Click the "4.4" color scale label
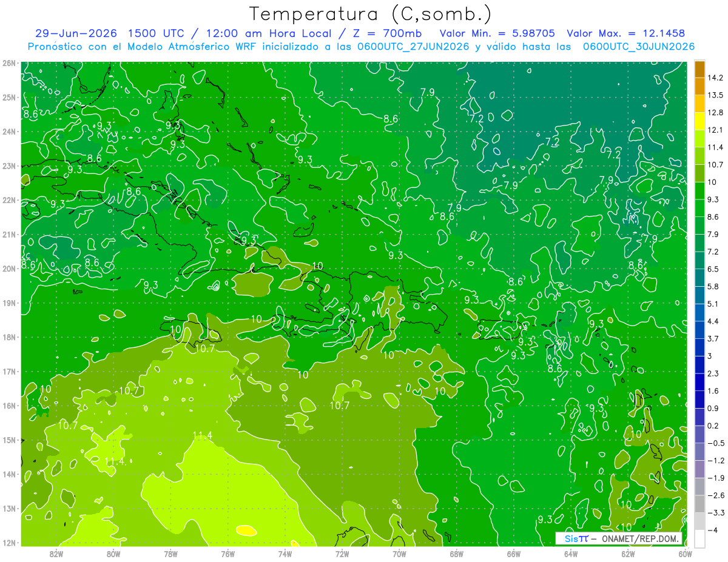Screen dimensions: 728x562 pos(714,321)
